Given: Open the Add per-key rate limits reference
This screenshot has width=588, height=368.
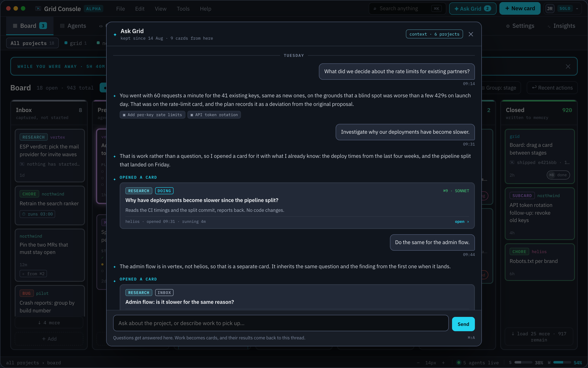Looking at the screenshot, I should click(152, 115).
